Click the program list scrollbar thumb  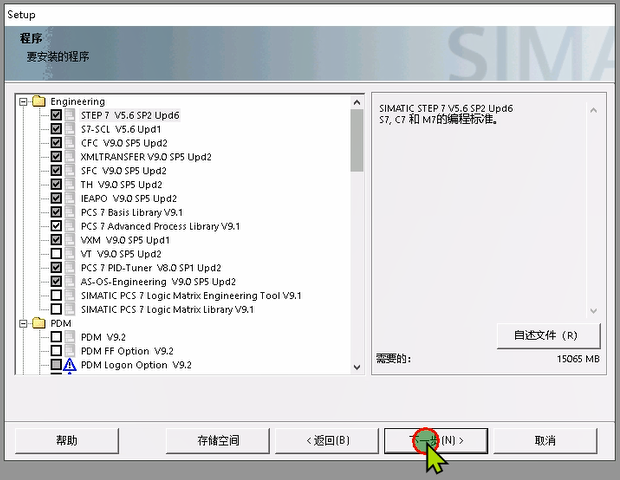[x=357, y=140]
